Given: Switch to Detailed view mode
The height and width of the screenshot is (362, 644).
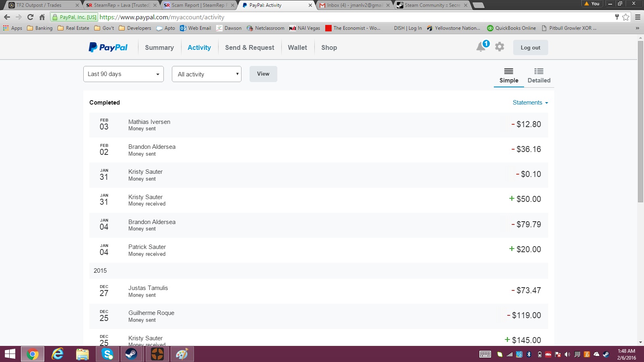Looking at the screenshot, I should (x=539, y=76).
